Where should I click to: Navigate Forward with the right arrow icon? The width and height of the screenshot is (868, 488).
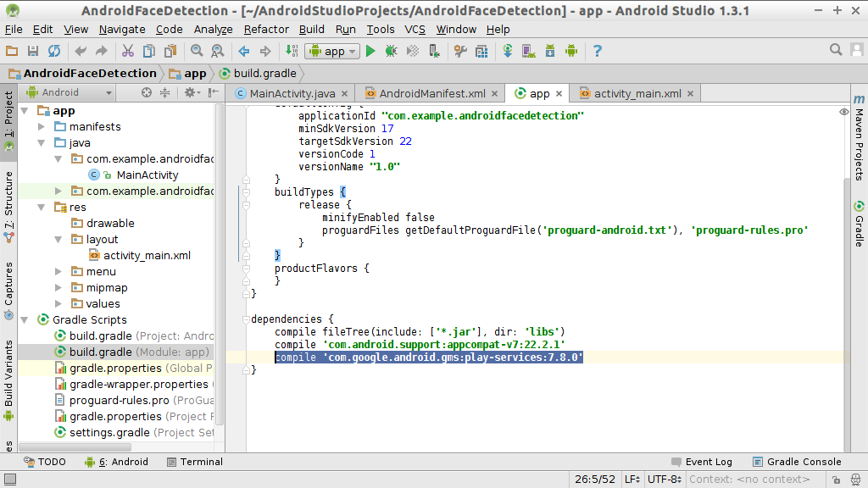265,52
